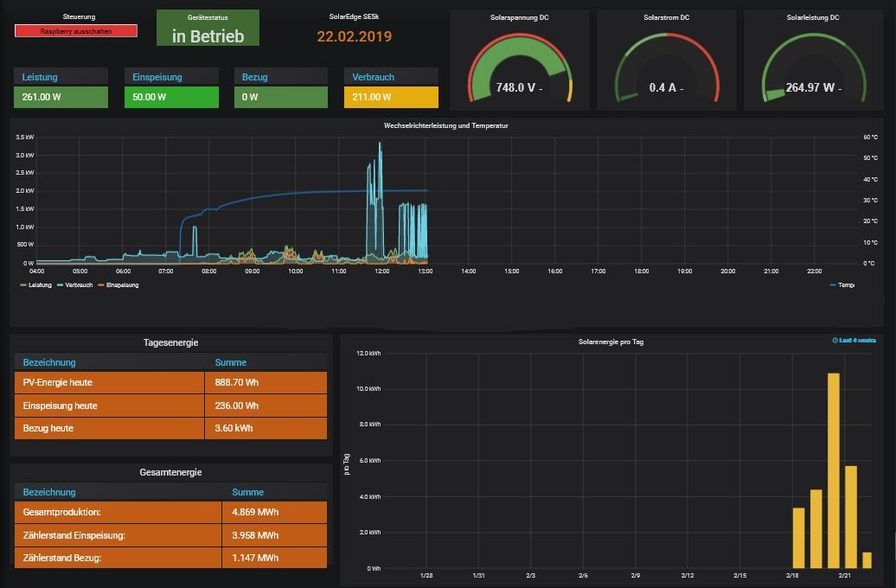Sort Gesamtenergie table by Summe column
Image resolution: width=896 pixels, height=588 pixels.
248,492
